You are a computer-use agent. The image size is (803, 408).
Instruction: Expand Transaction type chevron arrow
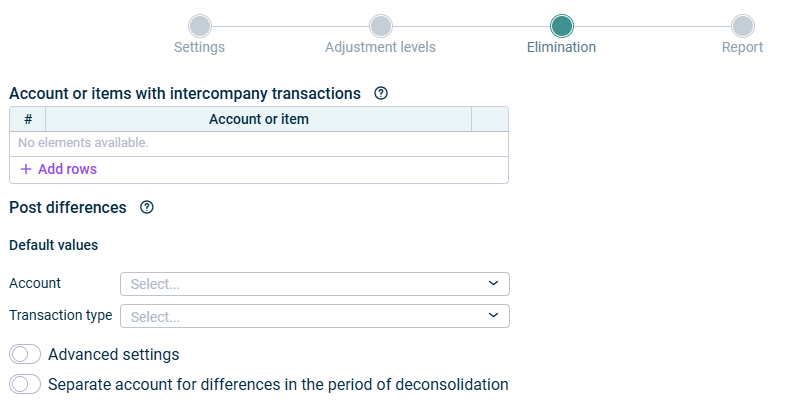coord(493,315)
